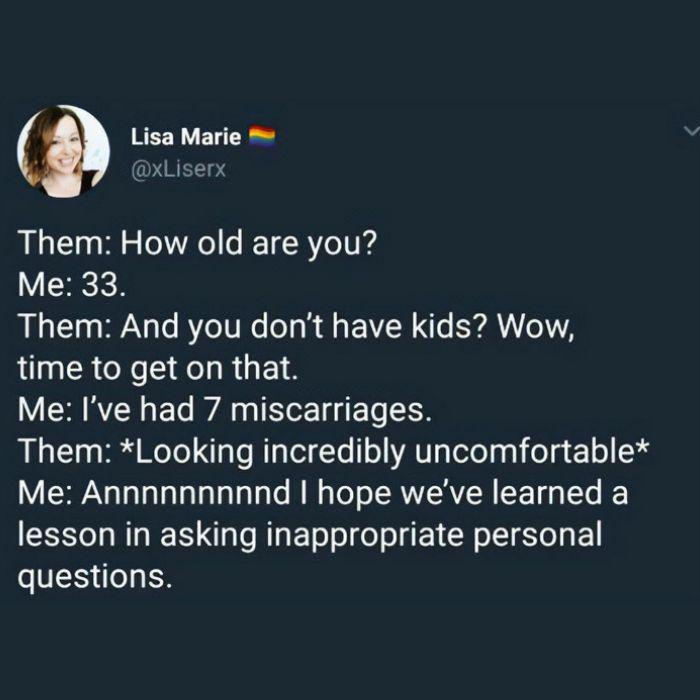Screen dimensions: 700x700
Task: Click the Lisa Marie display name
Action: coord(186,137)
